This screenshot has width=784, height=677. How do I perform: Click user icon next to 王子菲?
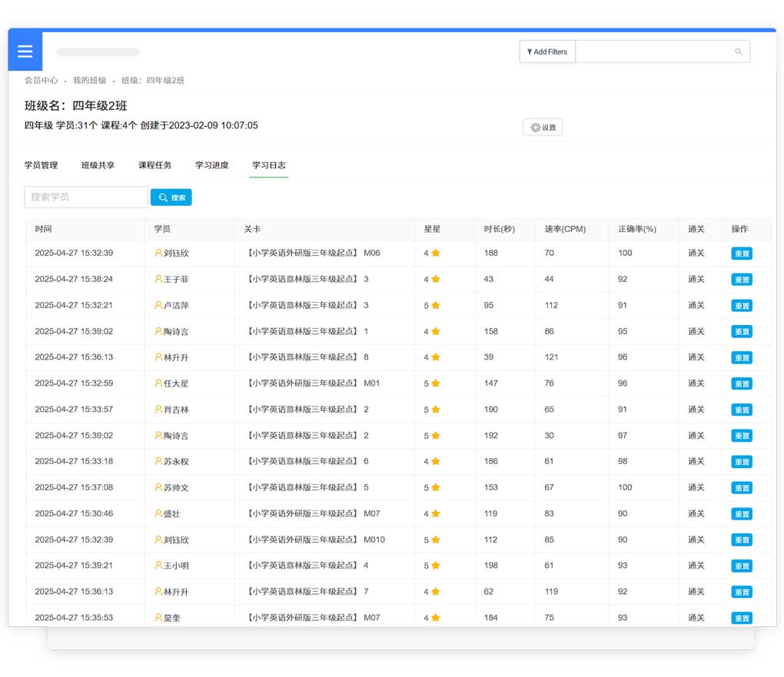coord(158,279)
